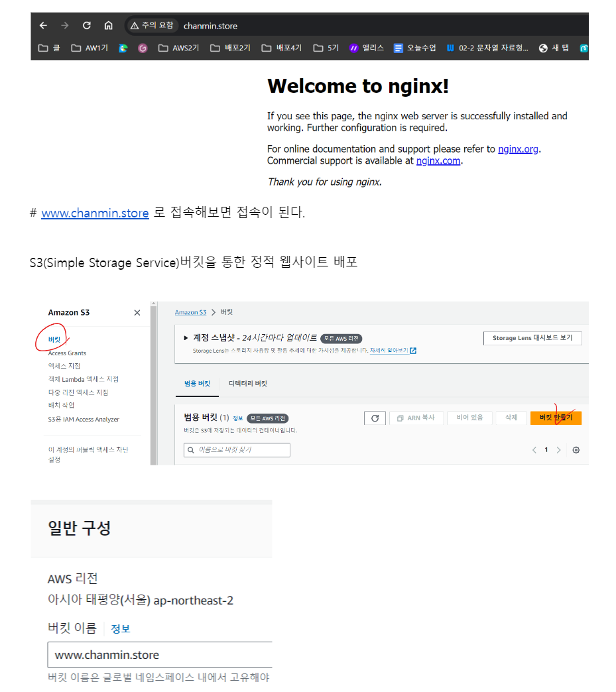Click the 주의 요함 security warning badge
Screen dimensions: 616x692
152,26
